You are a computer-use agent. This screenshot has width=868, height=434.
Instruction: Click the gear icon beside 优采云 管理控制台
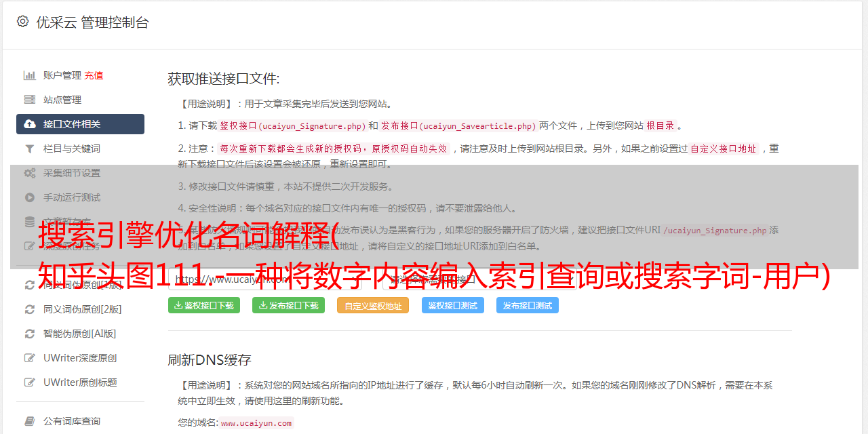(x=22, y=22)
